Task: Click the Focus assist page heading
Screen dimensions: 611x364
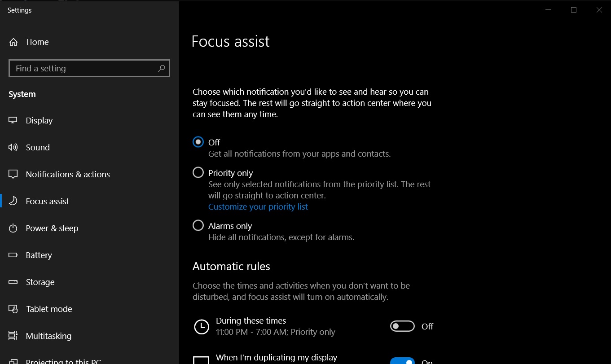Action: click(x=230, y=41)
